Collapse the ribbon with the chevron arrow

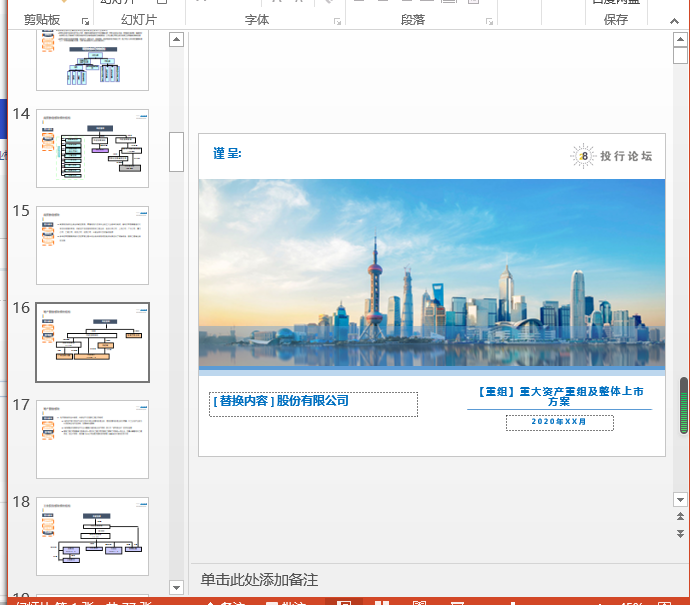point(674,21)
